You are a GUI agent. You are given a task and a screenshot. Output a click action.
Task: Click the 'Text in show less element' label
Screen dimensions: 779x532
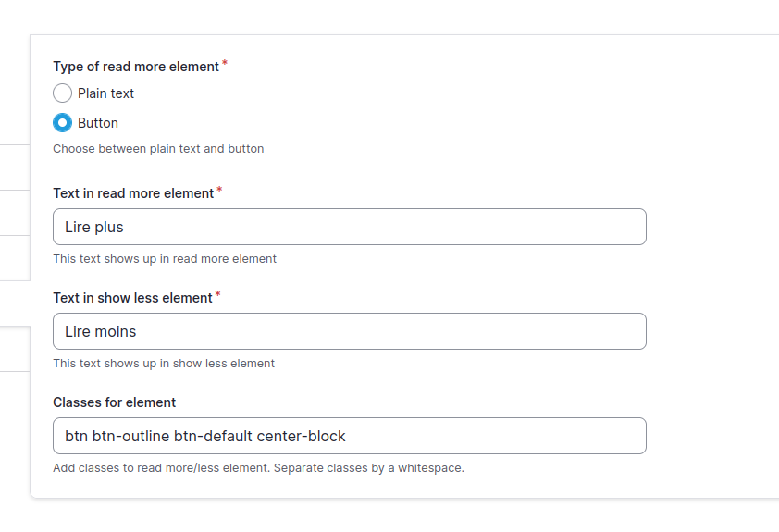click(x=132, y=298)
